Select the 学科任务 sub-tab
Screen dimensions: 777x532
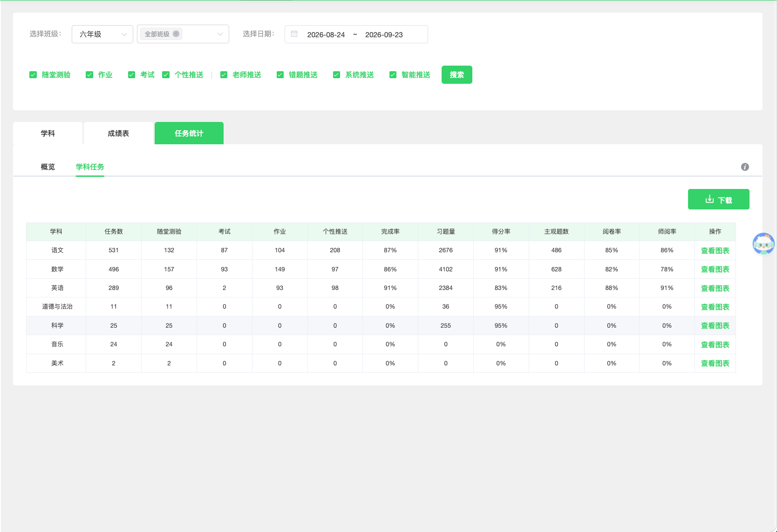click(x=90, y=167)
